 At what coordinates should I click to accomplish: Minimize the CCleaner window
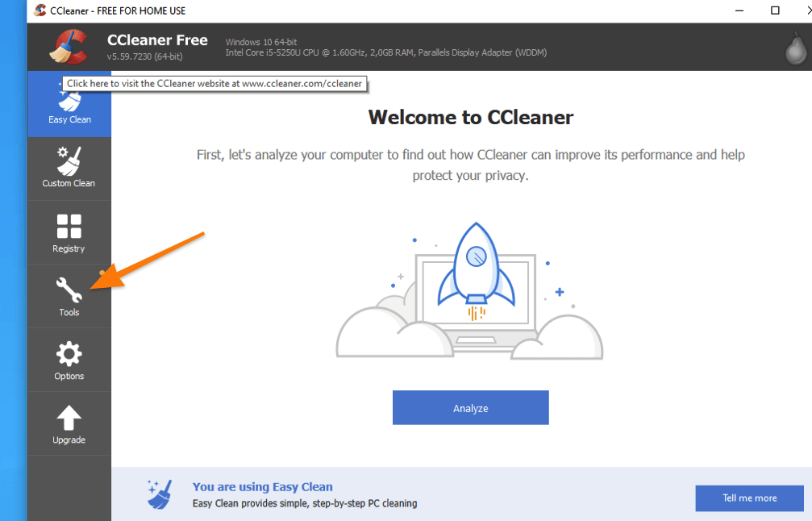tap(739, 10)
